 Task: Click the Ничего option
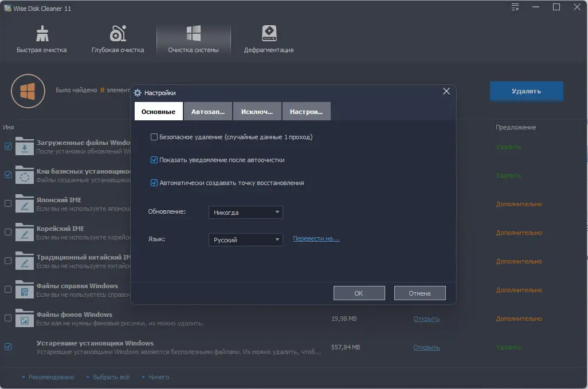point(159,377)
